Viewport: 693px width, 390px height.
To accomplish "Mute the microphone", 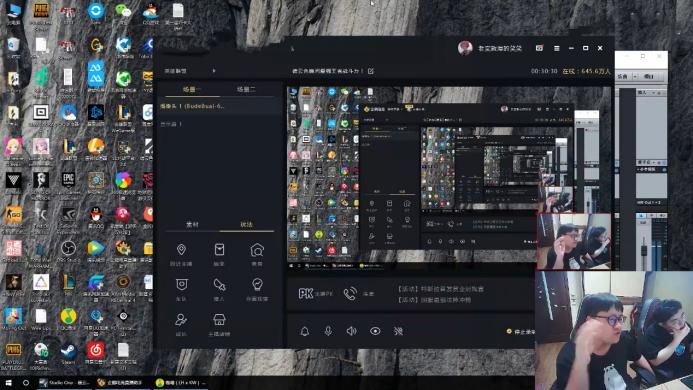I will tap(328, 331).
